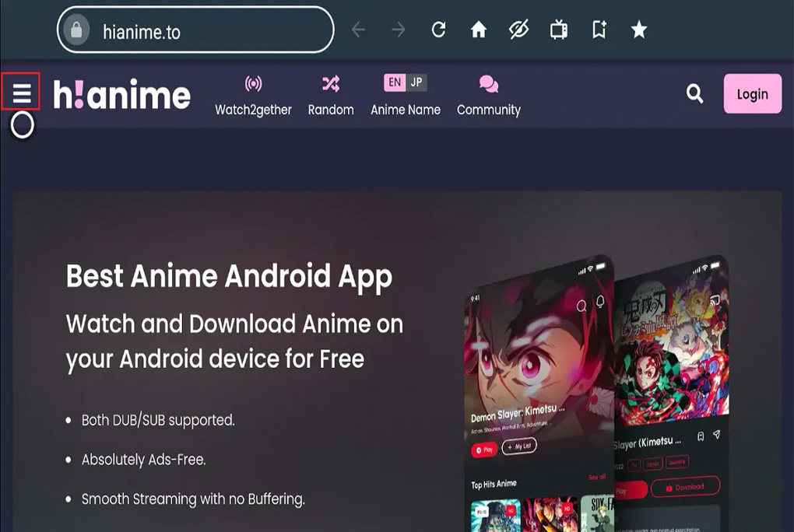Click the home icon in the toolbar
Image resolution: width=794 pixels, height=532 pixels.
click(479, 29)
